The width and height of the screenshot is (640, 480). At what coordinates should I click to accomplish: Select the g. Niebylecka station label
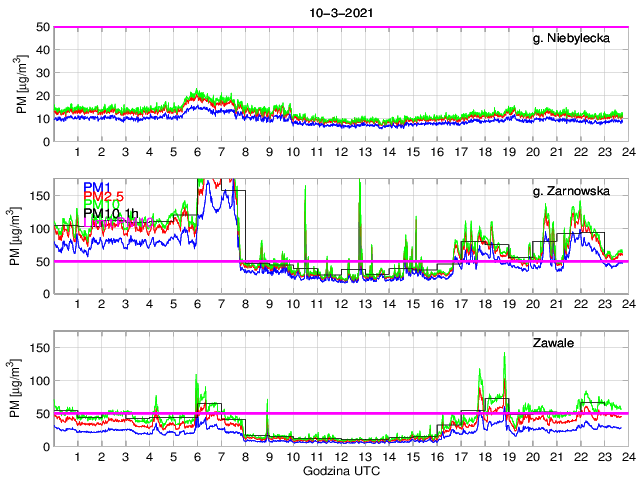pos(571,38)
